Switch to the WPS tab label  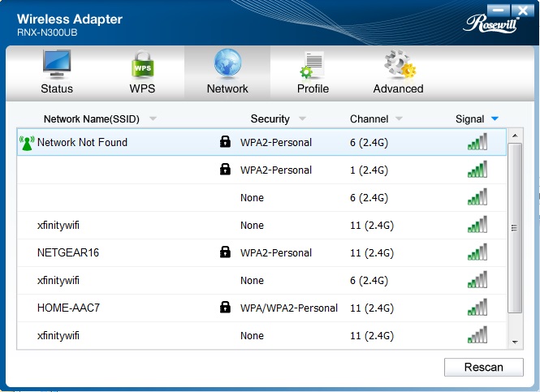coord(142,88)
